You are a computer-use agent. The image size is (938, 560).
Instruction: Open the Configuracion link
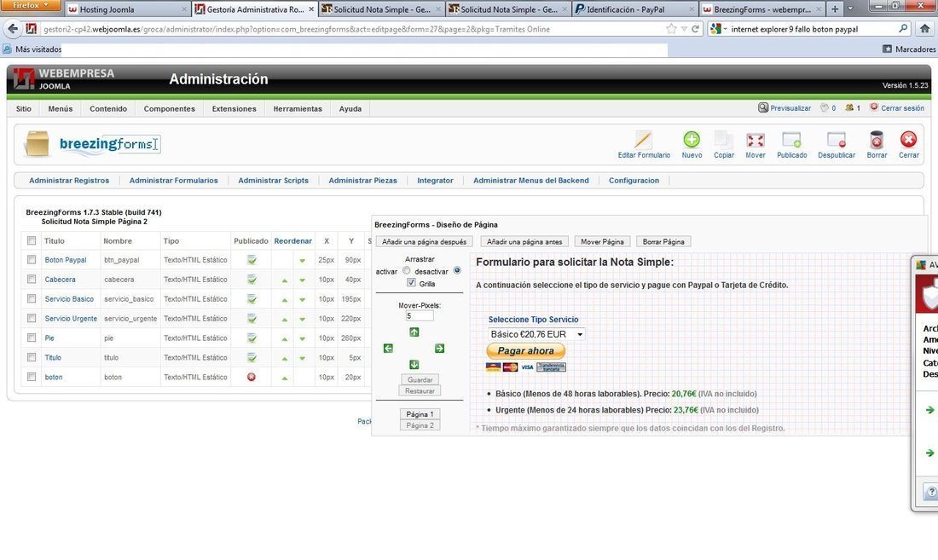point(634,181)
